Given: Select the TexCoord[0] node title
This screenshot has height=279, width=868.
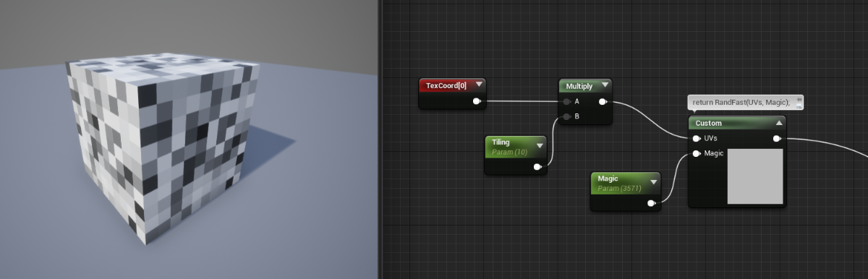Looking at the screenshot, I should [x=446, y=85].
